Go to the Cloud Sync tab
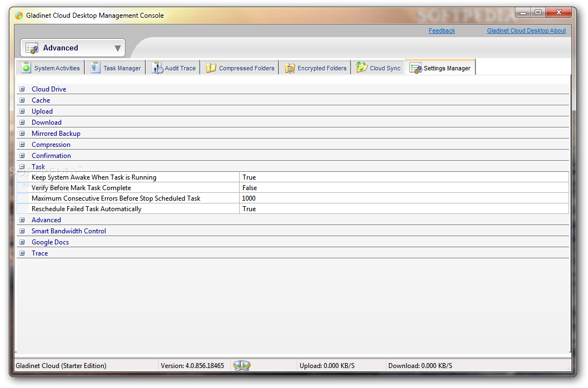This screenshot has height=388, width=588. click(x=378, y=68)
